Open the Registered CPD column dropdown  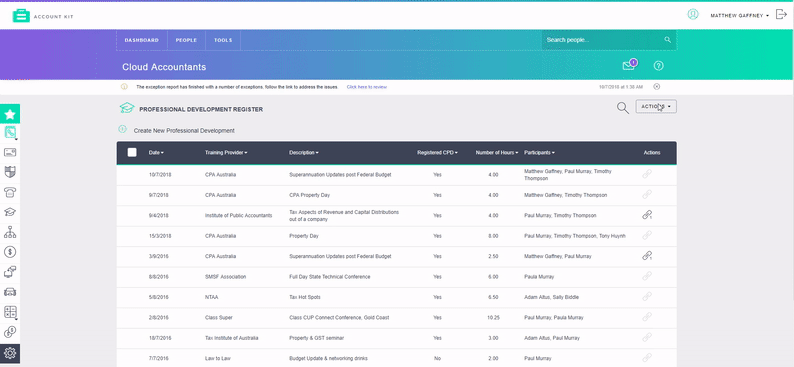pos(437,152)
